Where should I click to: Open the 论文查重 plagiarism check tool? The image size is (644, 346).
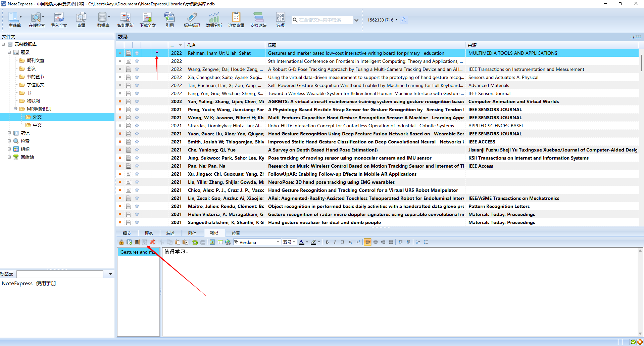click(236, 20)
